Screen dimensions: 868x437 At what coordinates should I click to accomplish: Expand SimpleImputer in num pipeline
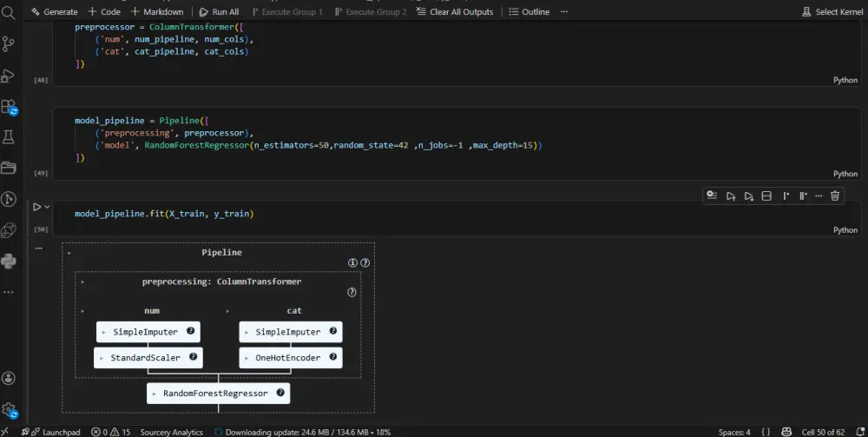[x=103, y=333]
